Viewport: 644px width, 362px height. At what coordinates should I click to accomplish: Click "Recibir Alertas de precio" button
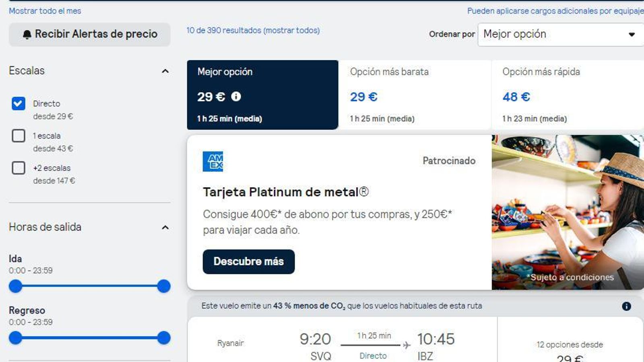click(89, 34)
